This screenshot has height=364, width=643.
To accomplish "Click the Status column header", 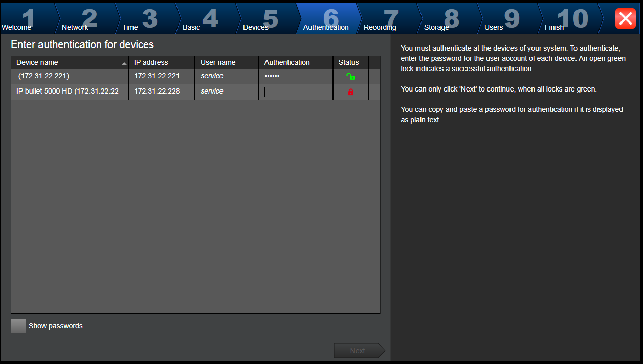I will (351, 62).
